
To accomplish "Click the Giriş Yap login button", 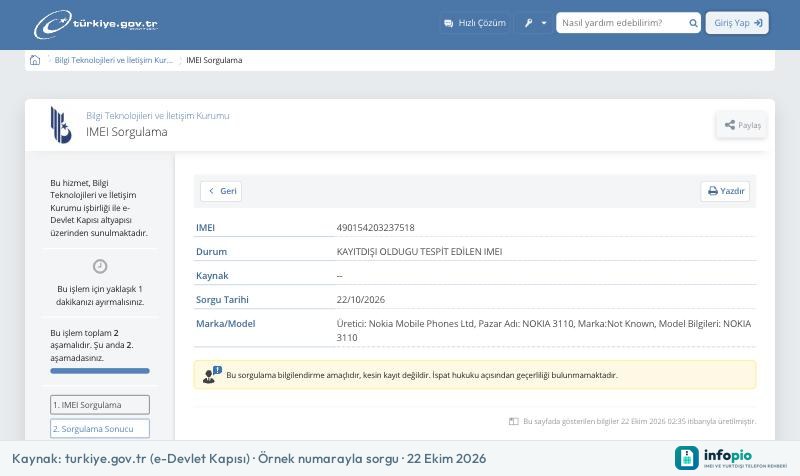I will (x=737, y=23).
